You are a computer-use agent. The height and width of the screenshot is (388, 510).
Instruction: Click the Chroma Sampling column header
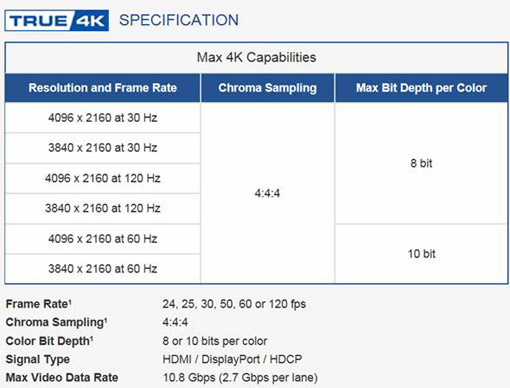click(x=267, y=88)
